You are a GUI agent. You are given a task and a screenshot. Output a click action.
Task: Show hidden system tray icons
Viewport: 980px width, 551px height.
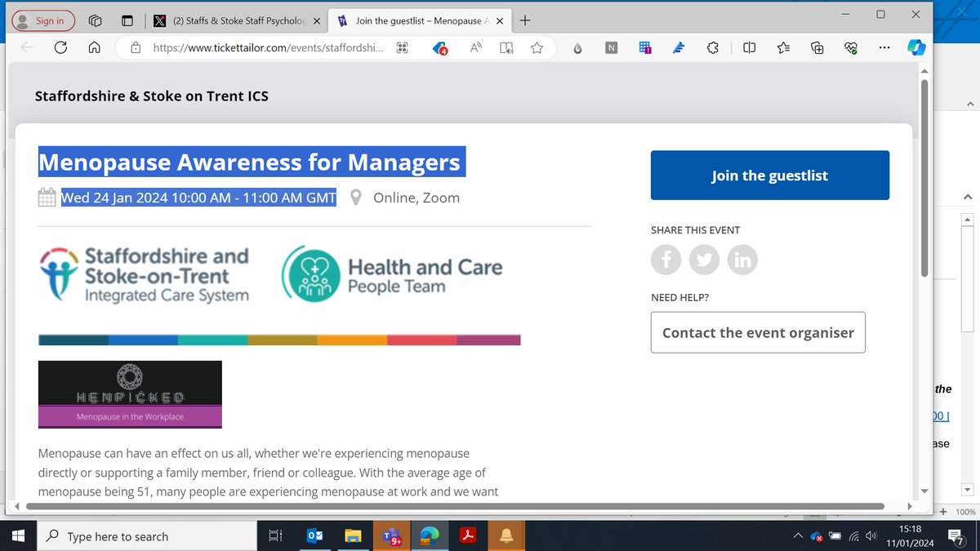pyautogui.click(x=799, y=536)
